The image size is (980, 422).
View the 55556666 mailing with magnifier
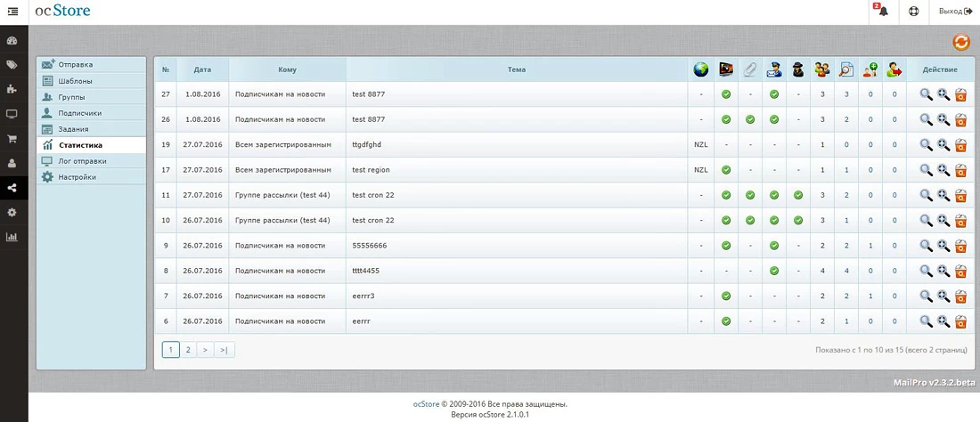click(x=927, y=246)
